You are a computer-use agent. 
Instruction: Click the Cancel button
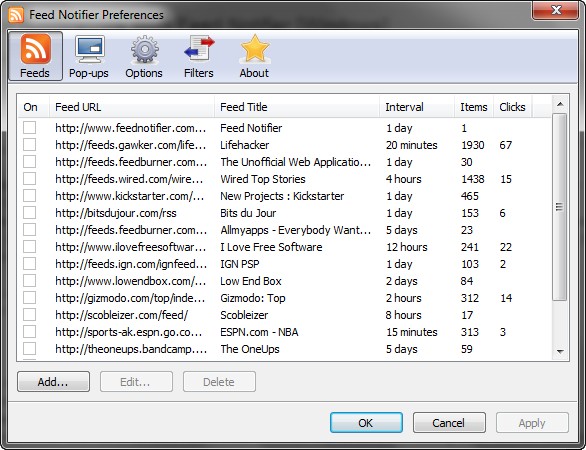(x=449, y=423)
